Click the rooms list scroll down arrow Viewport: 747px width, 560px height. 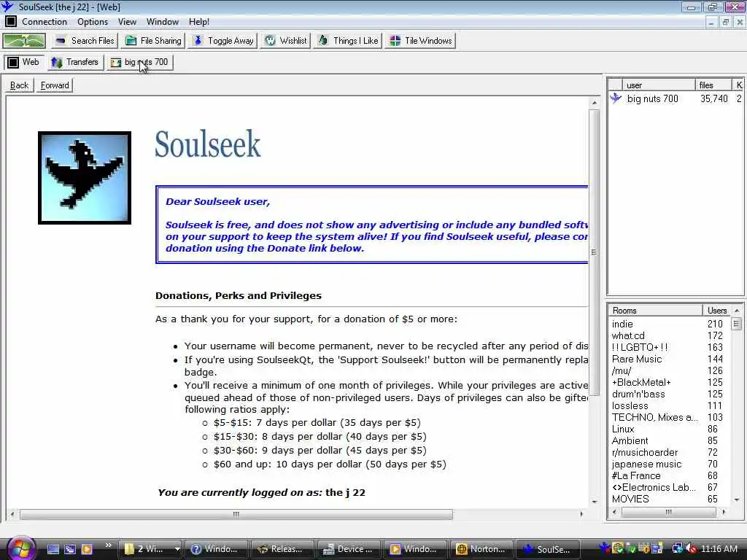coord(737,499)
